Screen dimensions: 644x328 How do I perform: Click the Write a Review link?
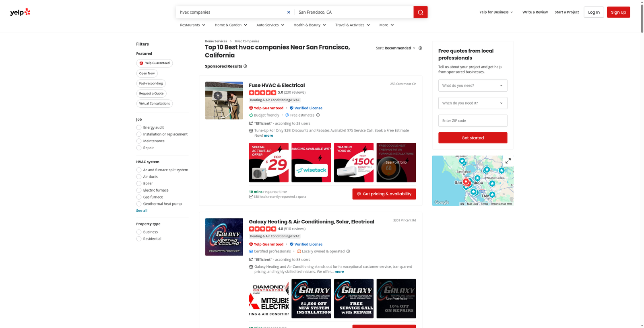[535, 12]
